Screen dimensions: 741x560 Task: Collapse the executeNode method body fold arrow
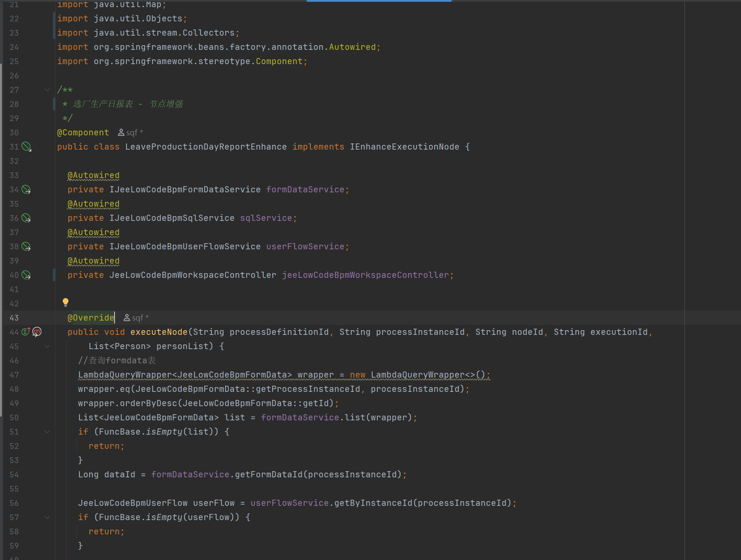tap(47, 346)
